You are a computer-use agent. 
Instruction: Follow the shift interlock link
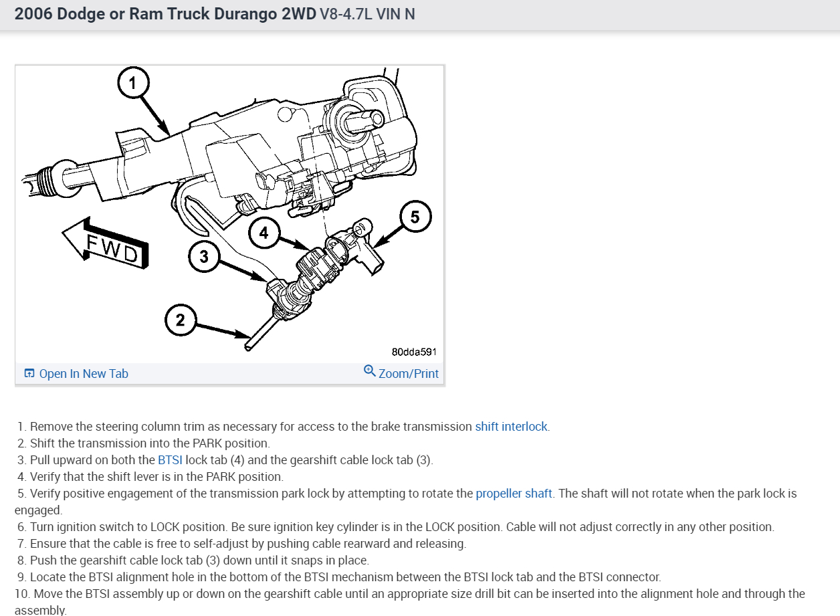pos(511,427)
